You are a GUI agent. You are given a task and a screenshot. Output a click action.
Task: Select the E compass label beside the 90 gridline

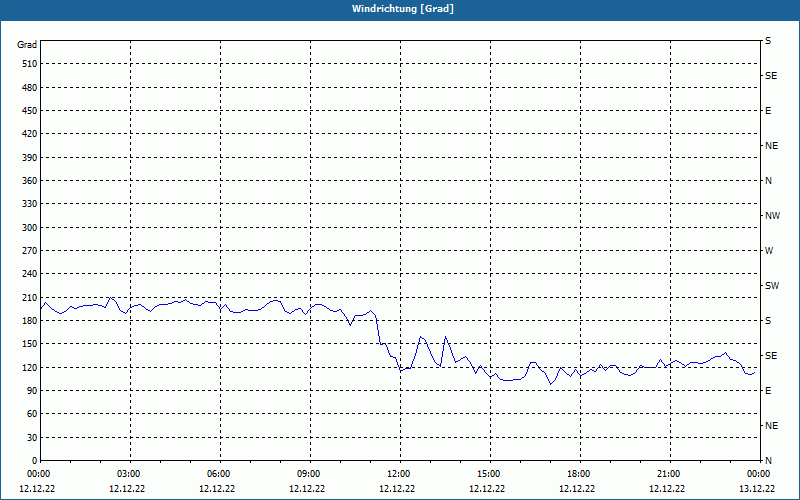pos(768,391)
